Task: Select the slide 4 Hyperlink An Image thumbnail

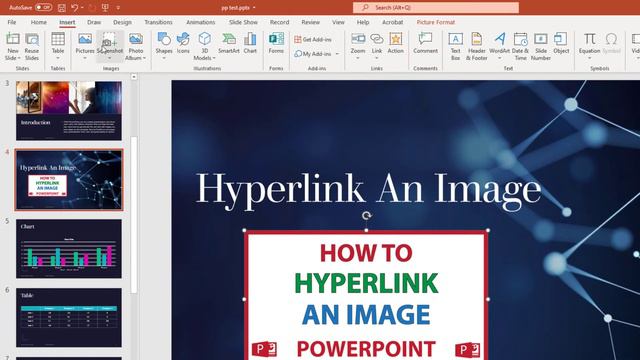Action: [x=69, y=180]
